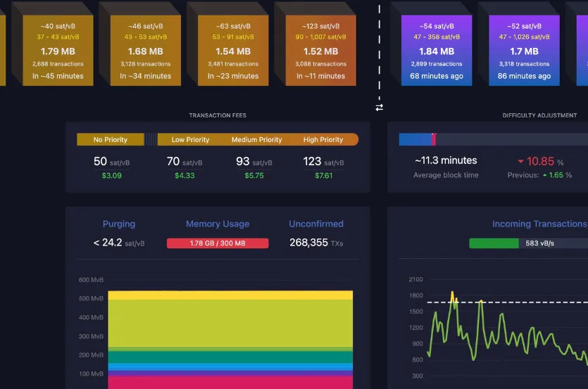The image size is (588, 389).
Task: Open the mined block from 86 minutes ago
Action: point(524,50)
